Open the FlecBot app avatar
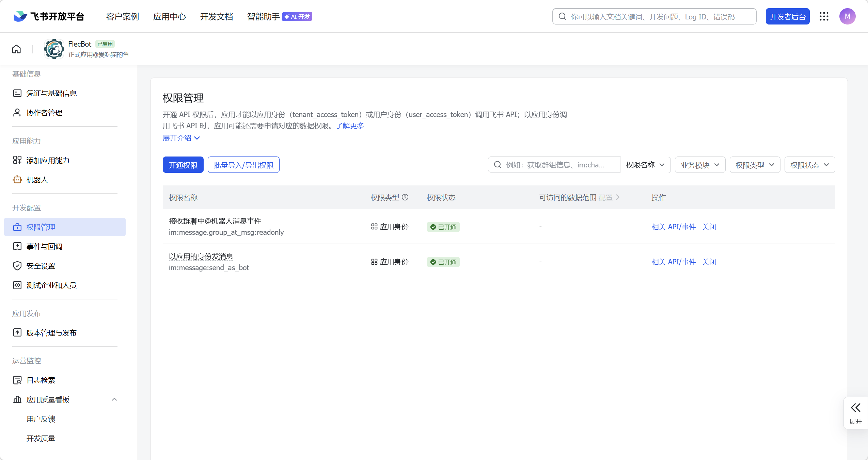The width and height of the screenshot is (868, 460). pos(54,49)
